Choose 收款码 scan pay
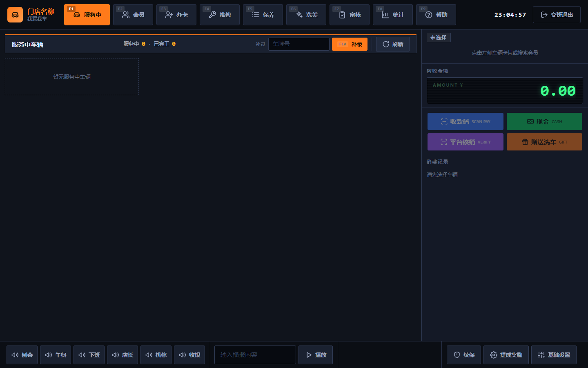This screenshot has width=588, height=368. 465,121
